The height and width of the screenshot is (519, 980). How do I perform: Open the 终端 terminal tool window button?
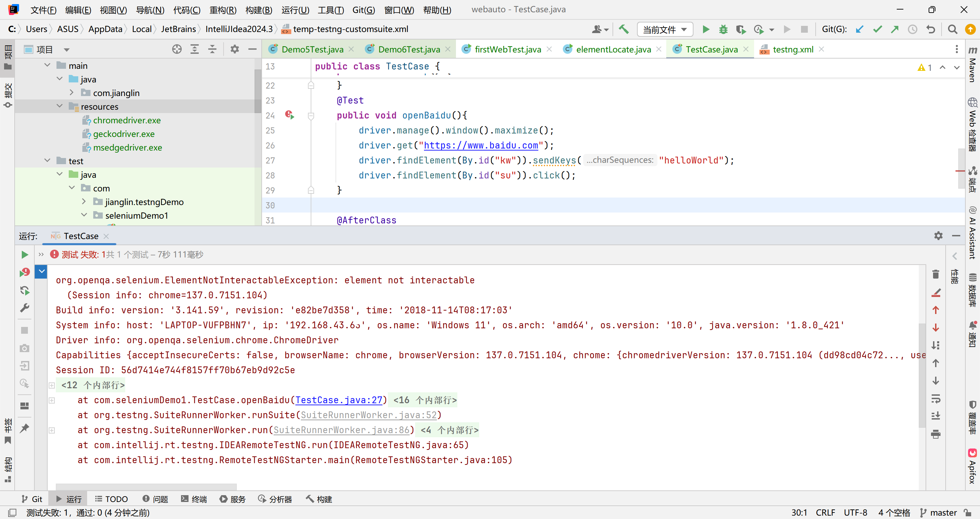coord(194,499)
